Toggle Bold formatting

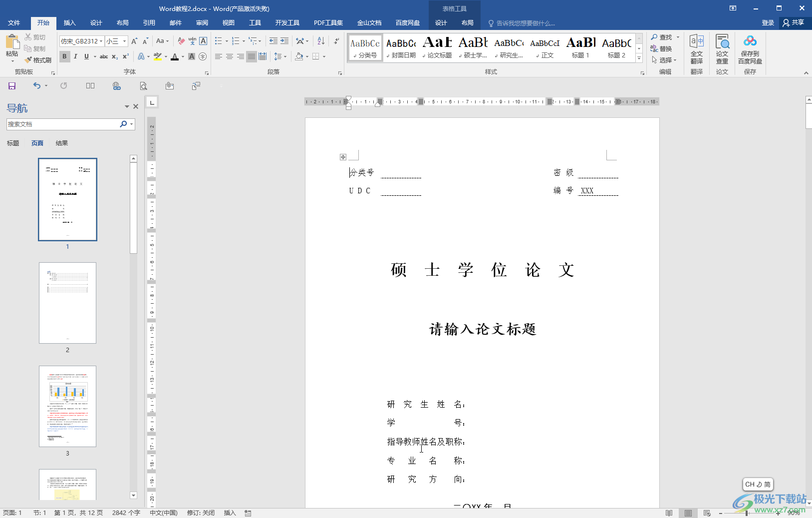(64, 56)
